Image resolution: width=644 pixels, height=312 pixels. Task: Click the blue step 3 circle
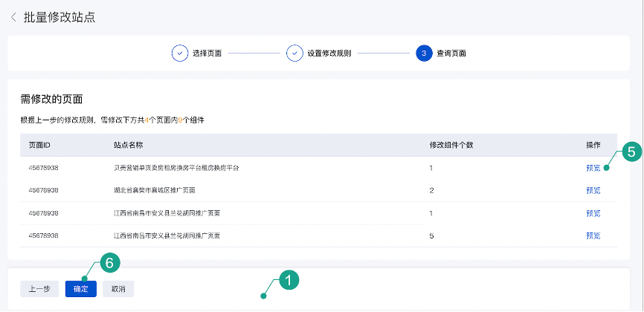click(x=424, y=53)
